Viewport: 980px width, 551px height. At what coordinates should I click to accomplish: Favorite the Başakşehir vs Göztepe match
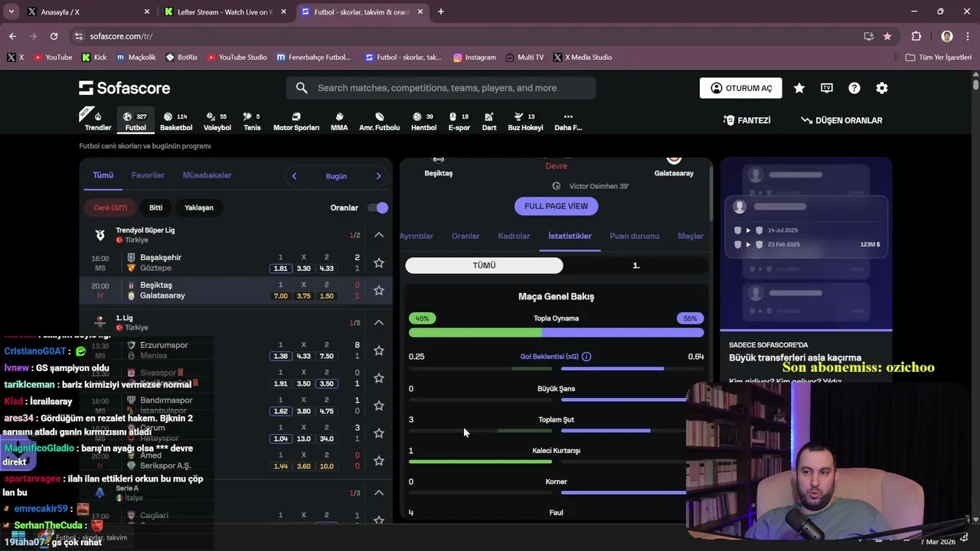pos(378,262)
